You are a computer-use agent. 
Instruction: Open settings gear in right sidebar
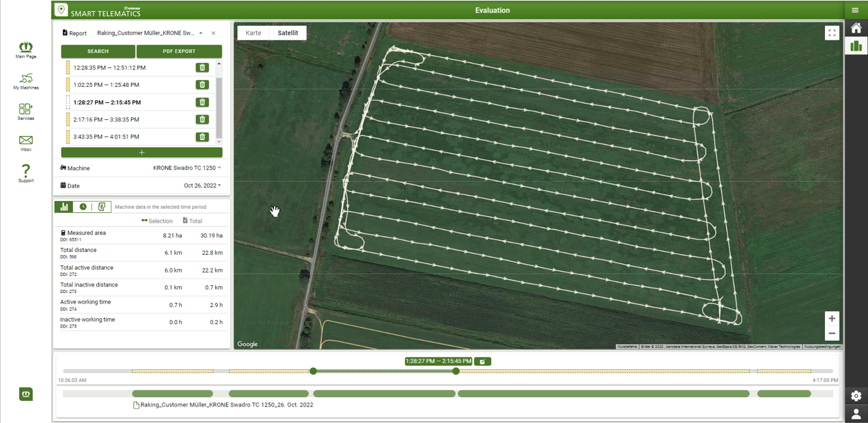[x=856, y=396]
